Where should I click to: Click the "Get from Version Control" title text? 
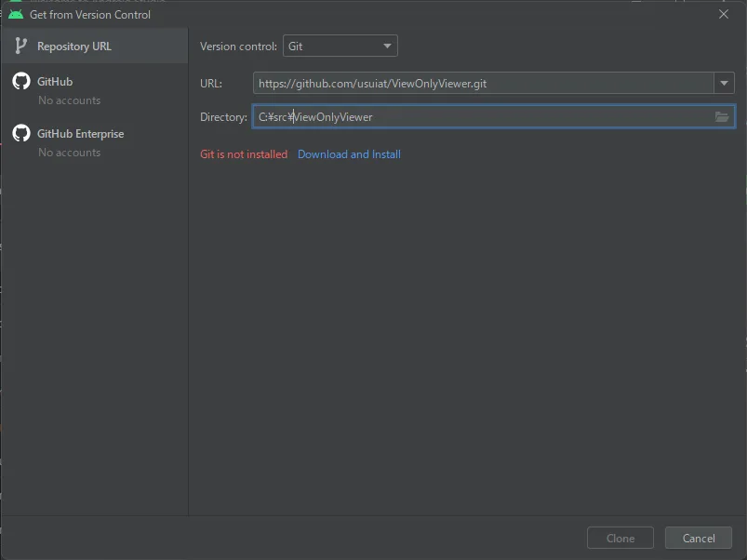click(90, 14)
